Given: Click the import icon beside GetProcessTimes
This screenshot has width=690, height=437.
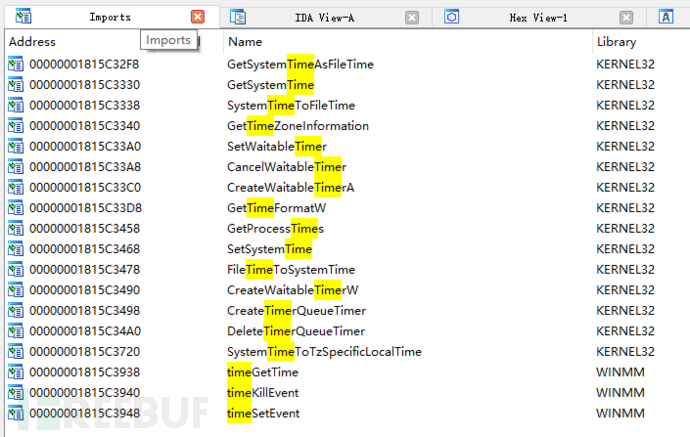Looking at the screenshot, I should click(15, 228).
